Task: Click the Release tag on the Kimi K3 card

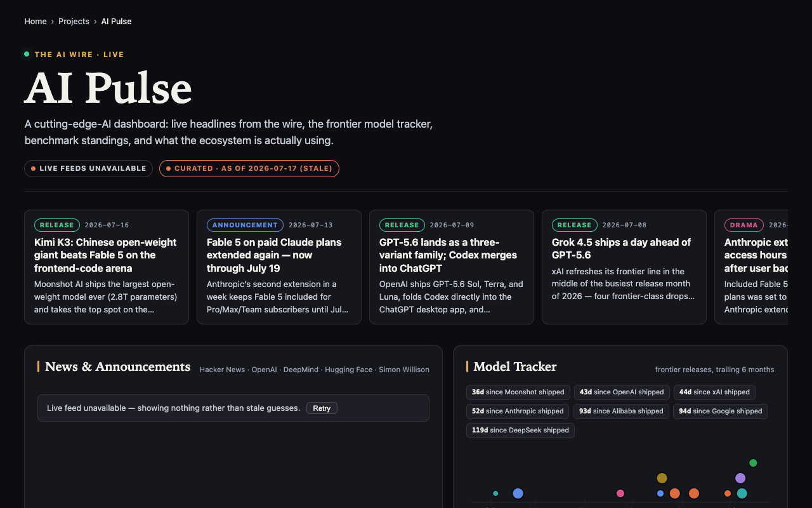Action: click(57, 225)
